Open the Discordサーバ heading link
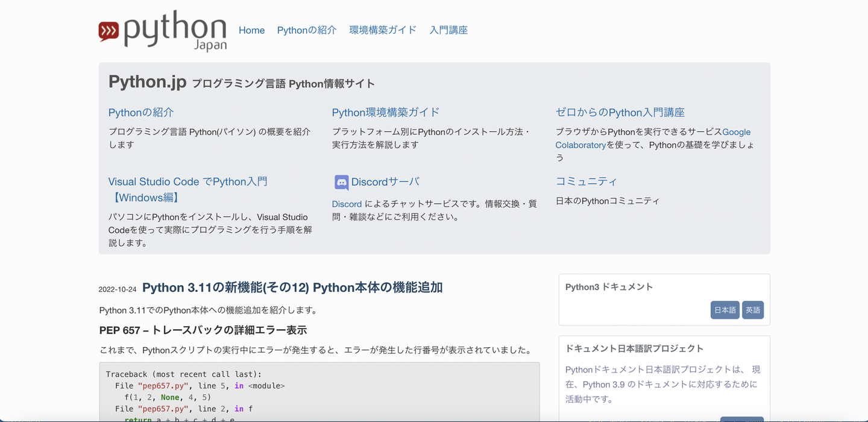868x422 pixels. coord(385,182)
